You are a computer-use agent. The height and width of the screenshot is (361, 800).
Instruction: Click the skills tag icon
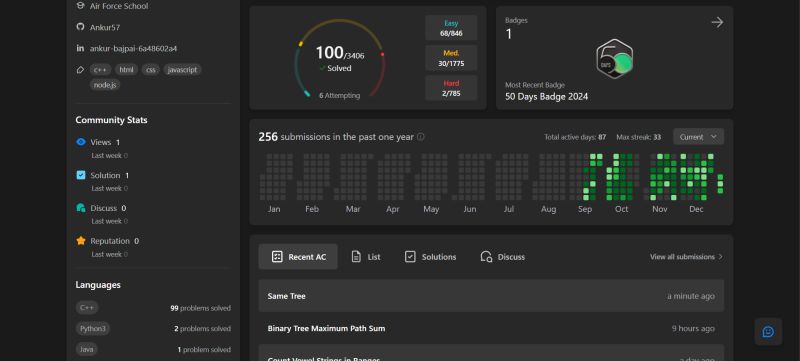[x=80, y=70]
